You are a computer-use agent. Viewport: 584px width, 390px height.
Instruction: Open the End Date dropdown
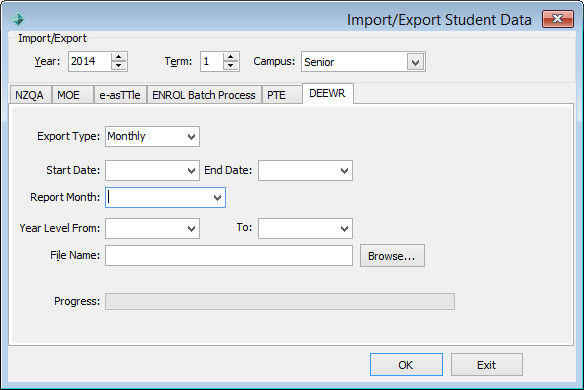point(345,171)
